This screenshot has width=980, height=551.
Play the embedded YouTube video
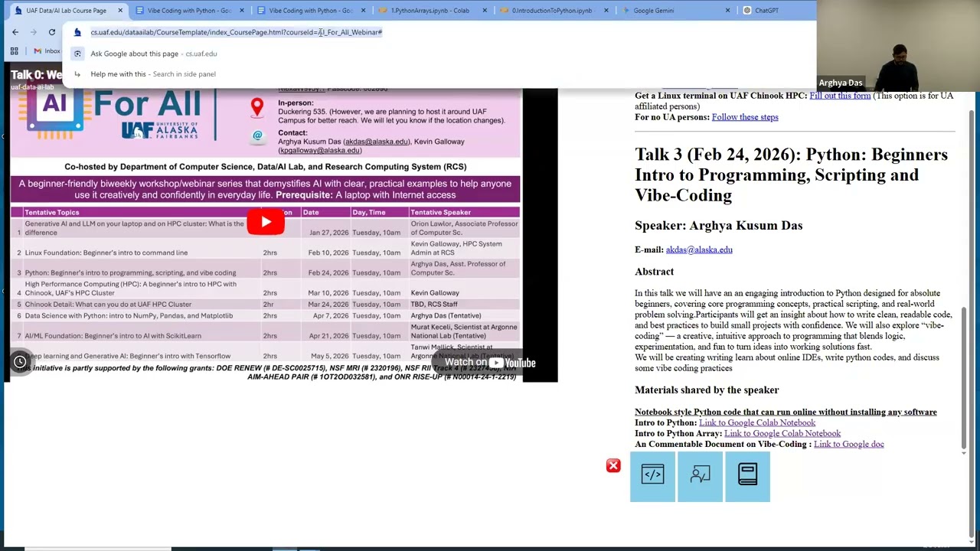pos(266,222)
